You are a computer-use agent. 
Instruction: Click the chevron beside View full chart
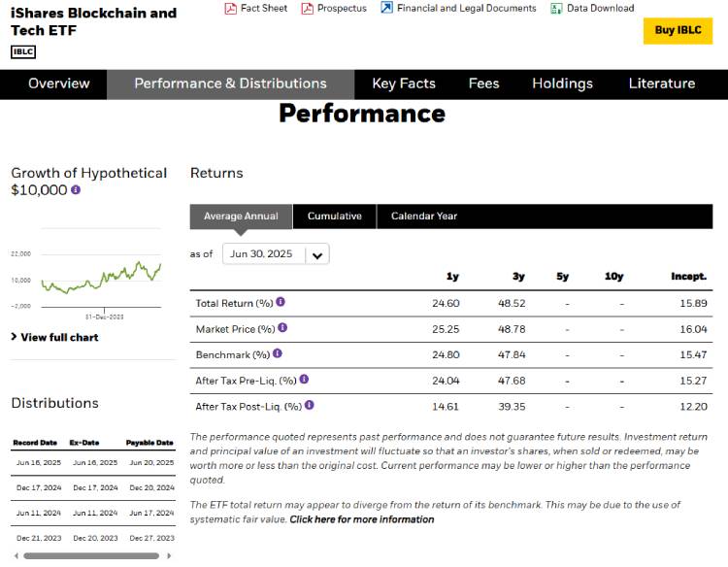pos(14,337)
